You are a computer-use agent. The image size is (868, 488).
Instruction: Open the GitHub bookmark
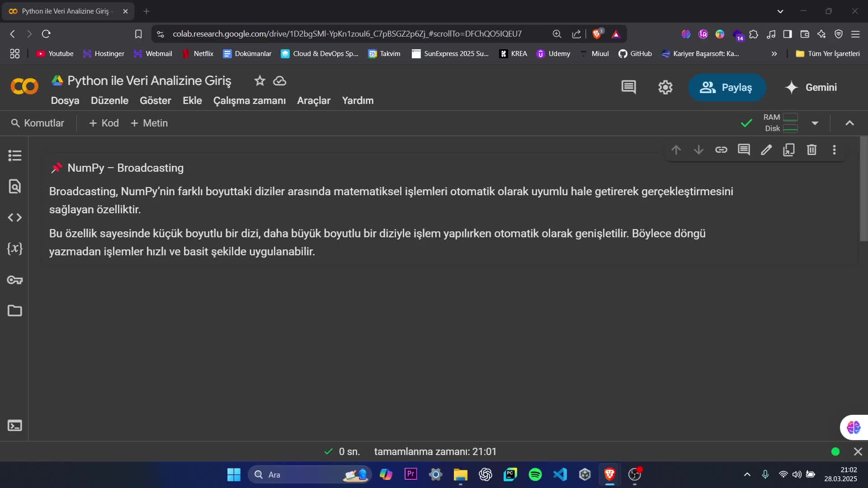pos(635,54)
